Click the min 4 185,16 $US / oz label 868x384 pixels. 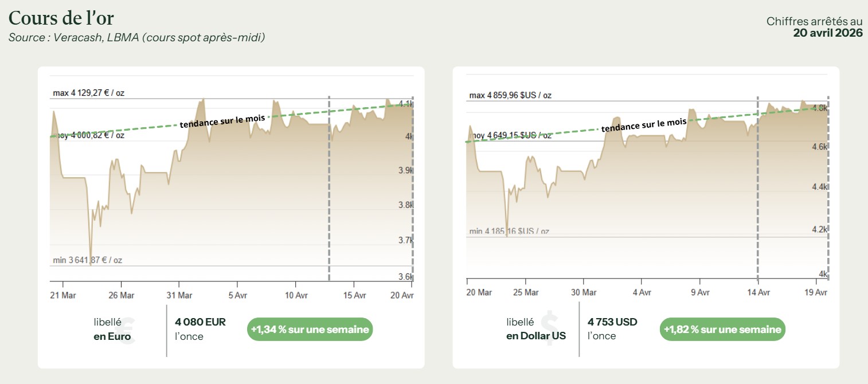(x=509, y=232)
